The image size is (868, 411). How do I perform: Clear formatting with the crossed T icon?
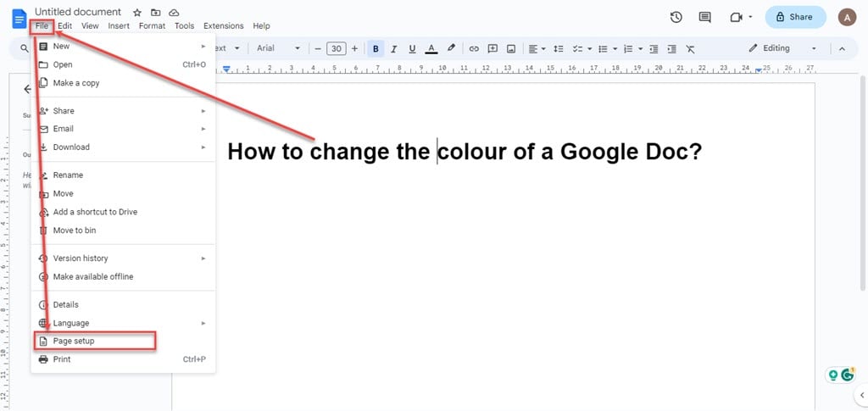coord(690,48)
